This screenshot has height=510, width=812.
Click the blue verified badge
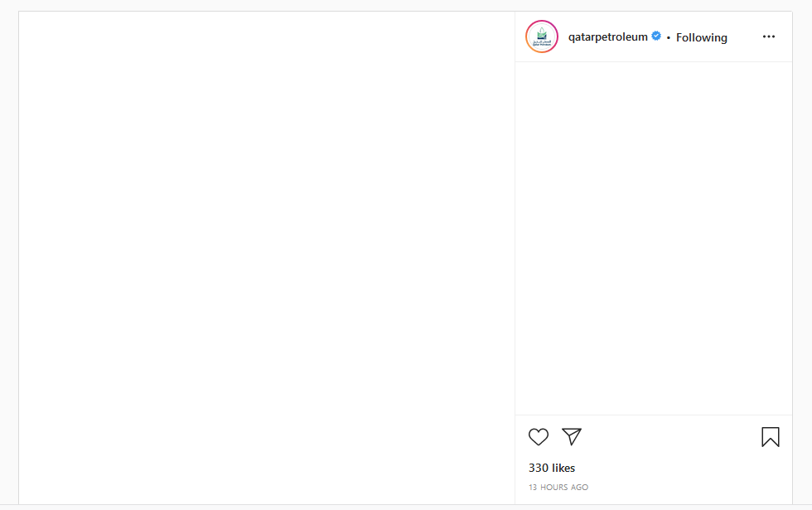click(656, 36)
